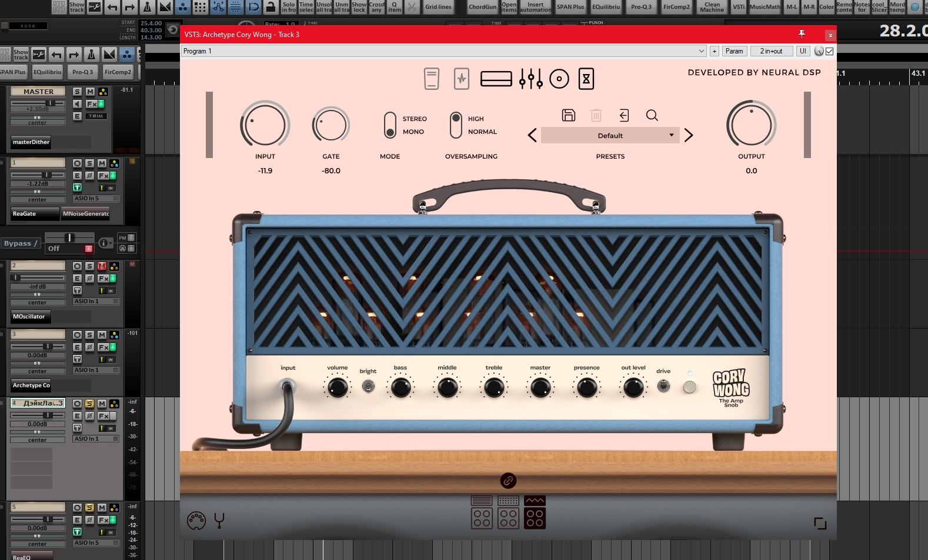Open the graphic EQ sliders section
The image size is (928, 560).
coord(530,79)
